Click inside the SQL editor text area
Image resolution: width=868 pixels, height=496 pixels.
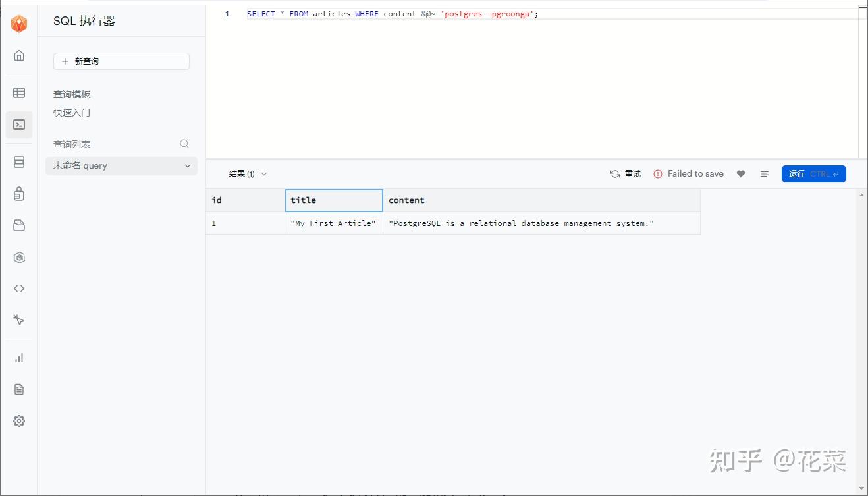[x=527, y=79]
